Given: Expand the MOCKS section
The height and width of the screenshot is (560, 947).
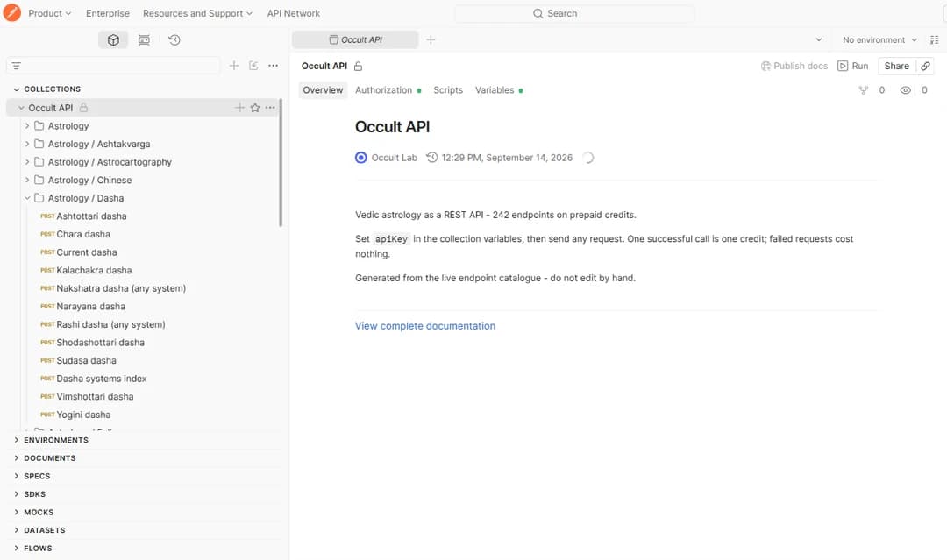Looking at the screenshot, I should pos(17,513).
